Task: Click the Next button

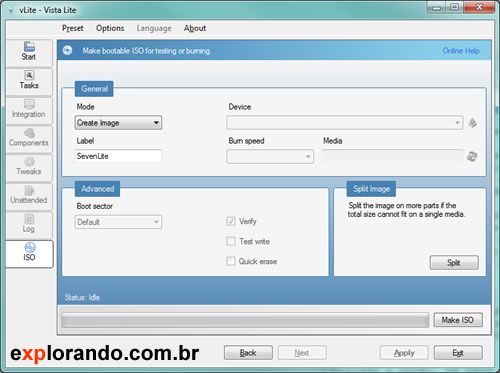Action: click(302, 353)
